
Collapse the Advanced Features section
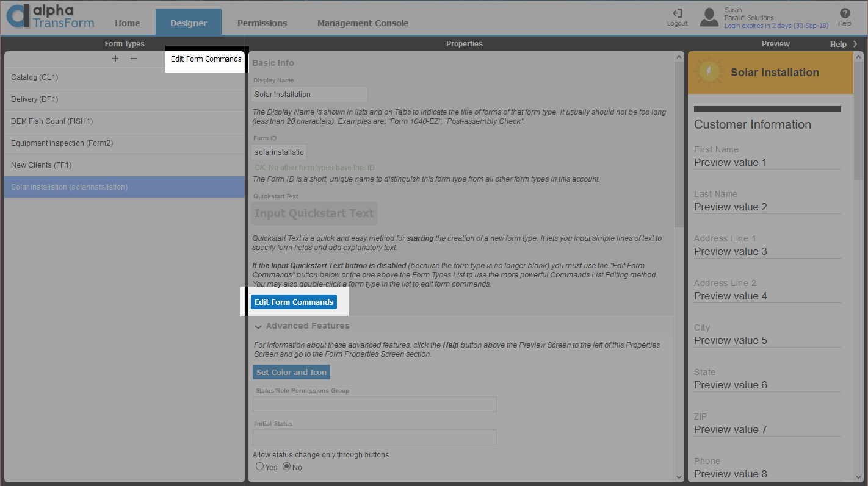point(258,326)
